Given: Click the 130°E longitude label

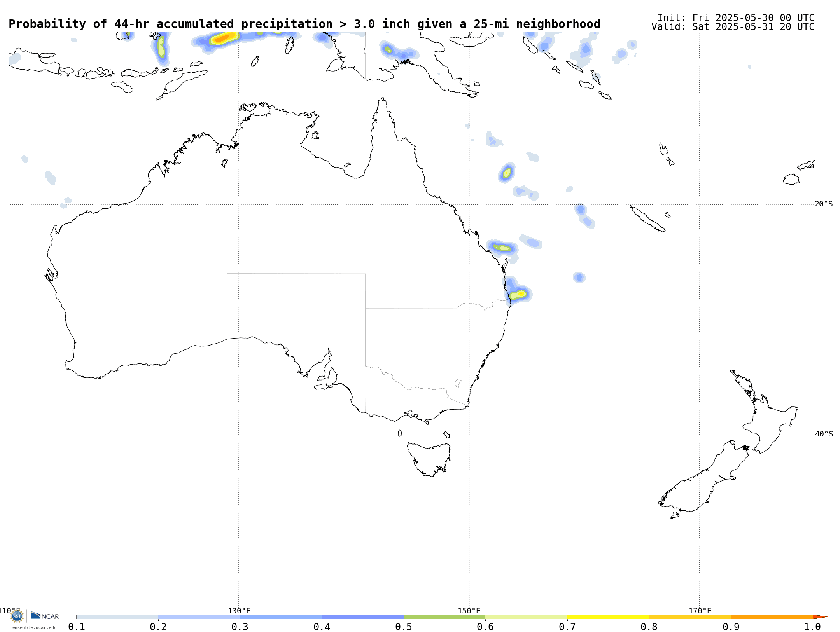Looking at the screenshot, I should coord(239,611).
